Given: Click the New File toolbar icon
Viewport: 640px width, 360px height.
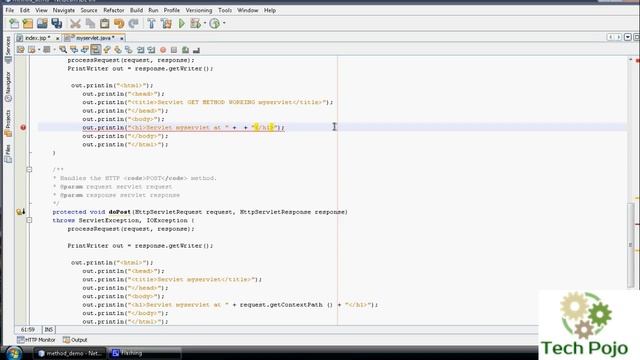Looking at the screenshot, I should [x=13, y=23].
